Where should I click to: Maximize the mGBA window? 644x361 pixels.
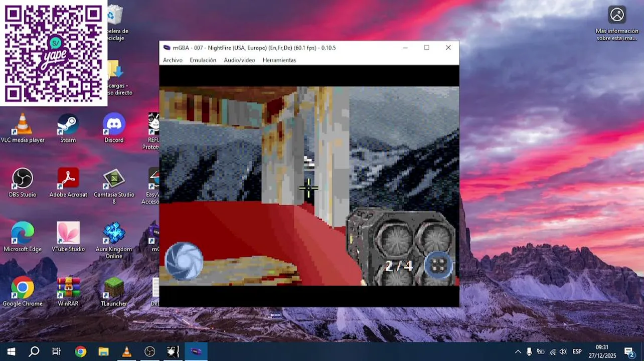click(x=426, y=48)
